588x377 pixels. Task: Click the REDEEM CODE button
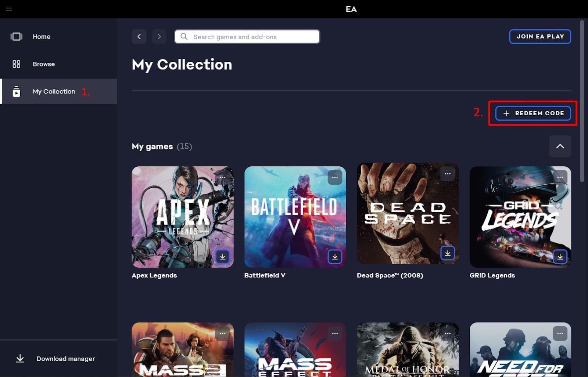click(x=533, y=113)
